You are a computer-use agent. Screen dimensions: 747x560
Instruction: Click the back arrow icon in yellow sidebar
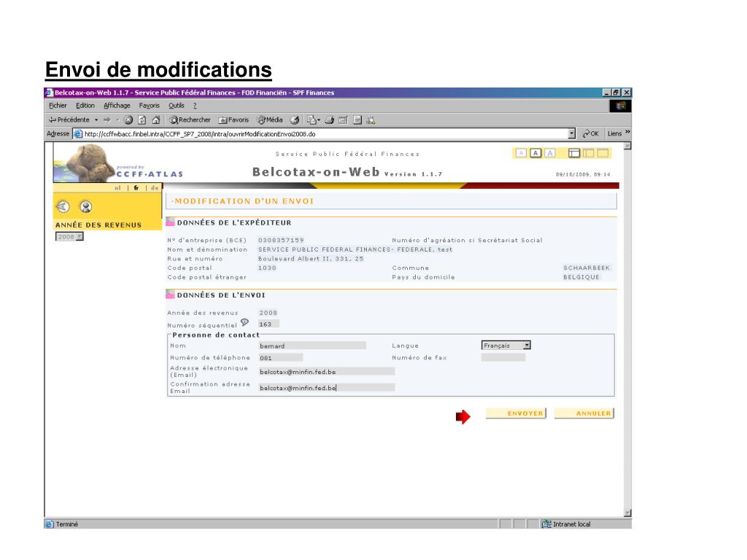click(63, 206)
